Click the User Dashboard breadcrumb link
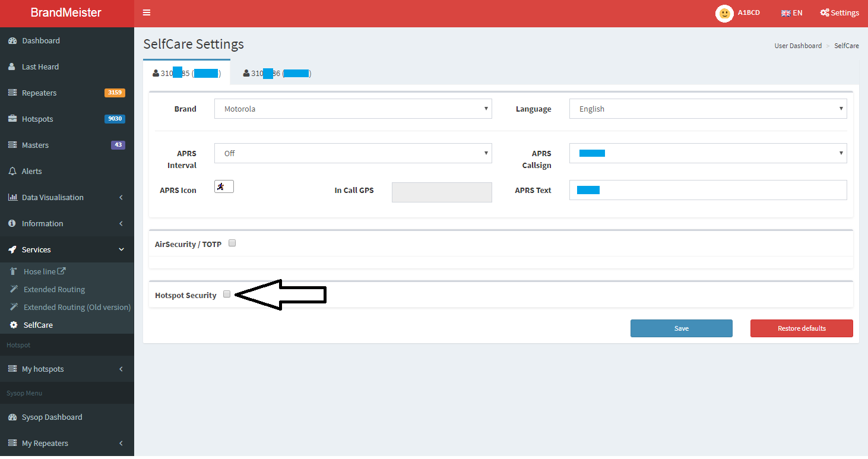 (x=798, y=46)
